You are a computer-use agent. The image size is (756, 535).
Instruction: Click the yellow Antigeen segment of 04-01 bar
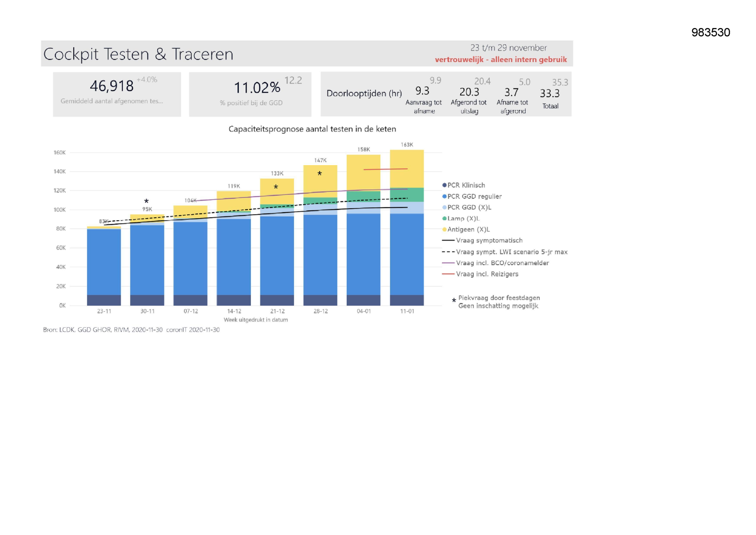pyautogui.click(x=363, y=172)
